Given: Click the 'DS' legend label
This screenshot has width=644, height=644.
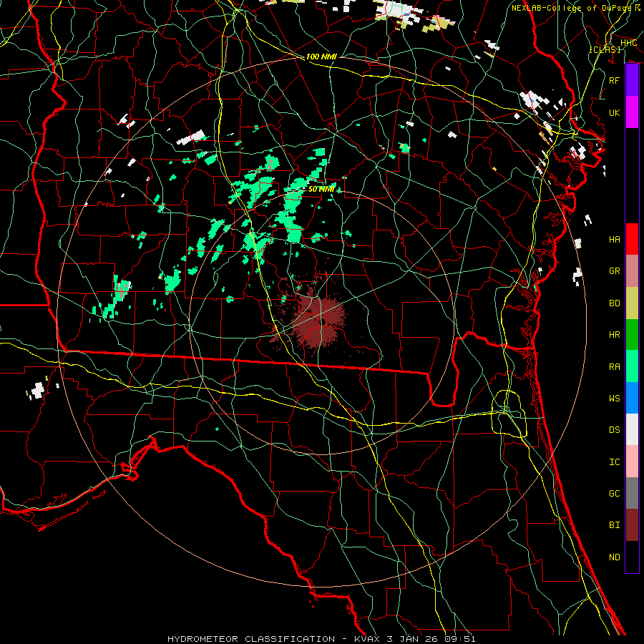Looking at the screenshot, I should [614, 430].
